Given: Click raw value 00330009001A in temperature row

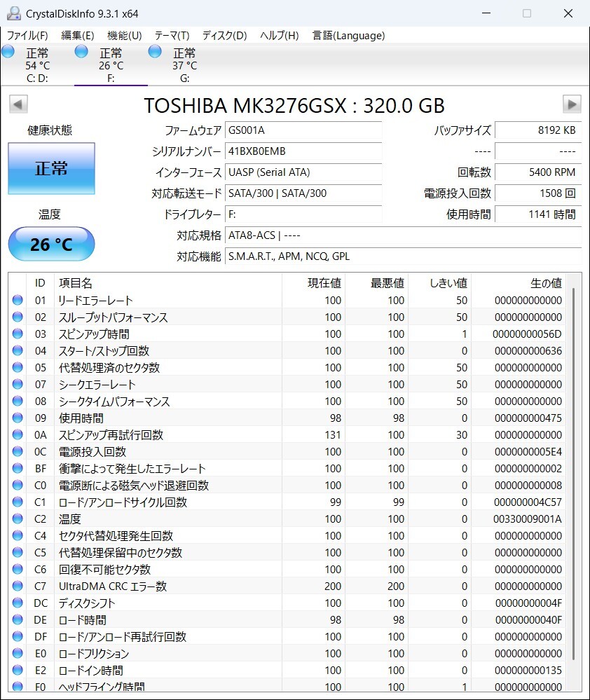Looking at the screenshot, I should [x=528, y=519].
